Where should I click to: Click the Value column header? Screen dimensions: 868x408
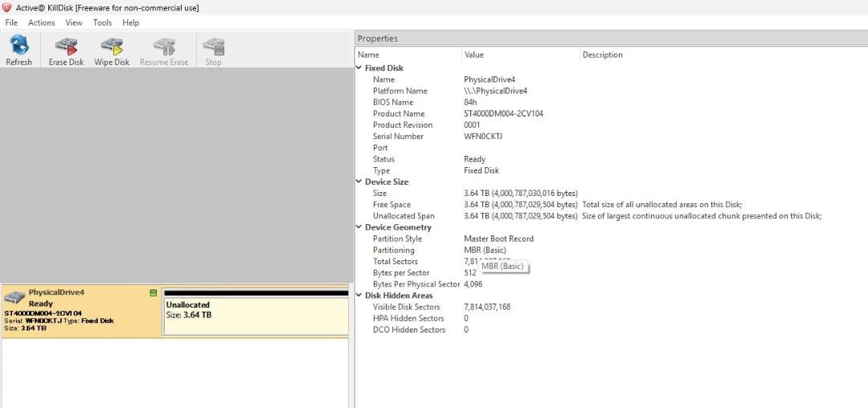pos(520,55)
